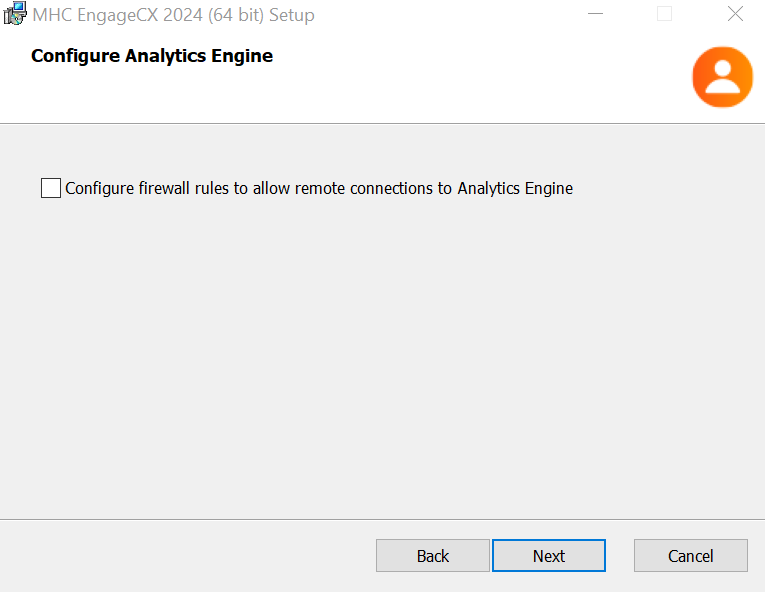Viewport: 765px width, 592px height.
Task: Click the separator line above the buttons
Action: coord(382,519)
